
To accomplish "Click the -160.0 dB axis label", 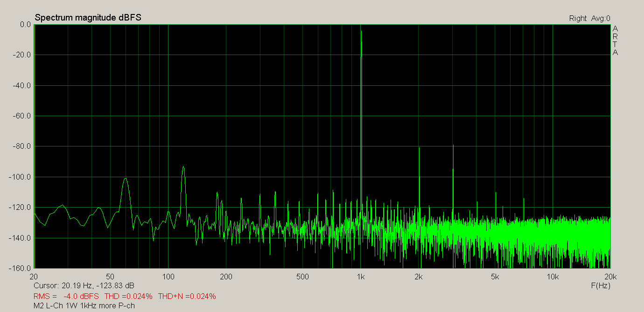I will 21,269.
